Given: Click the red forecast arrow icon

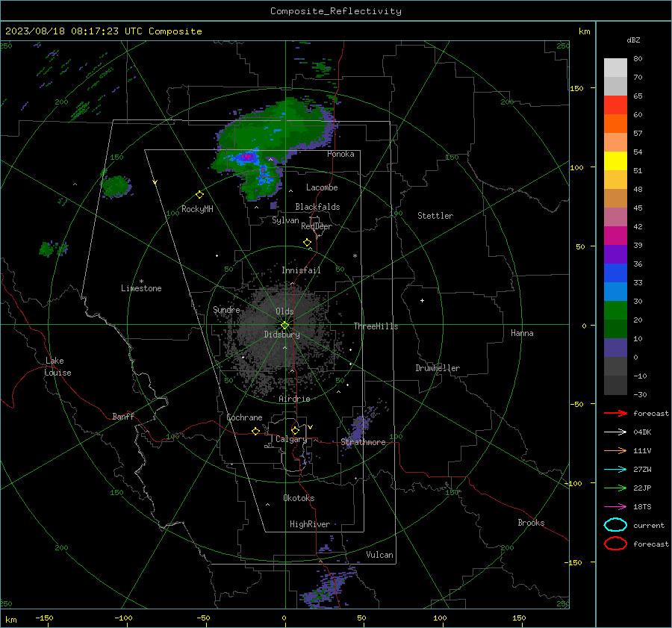Looking at the screenshot, I should coord(615,413).
